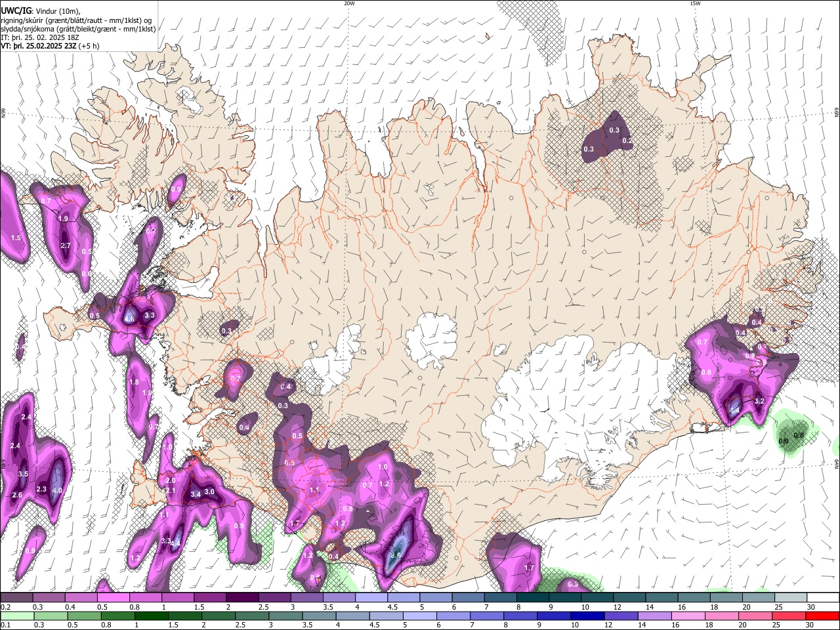The height and width of the screenshot is (630, 840).
Task: Click the 20W longitude label
Action: (x=349, y=3)
